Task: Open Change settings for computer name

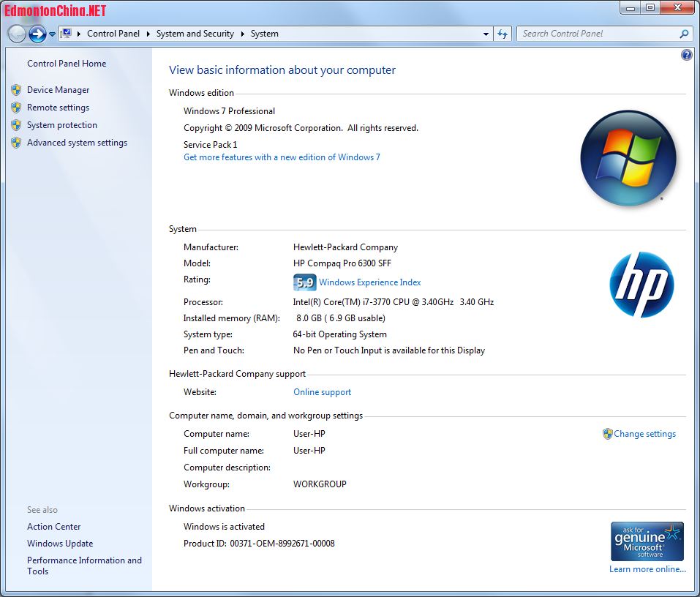Action: pyautogui.click(x=644, y=434)
